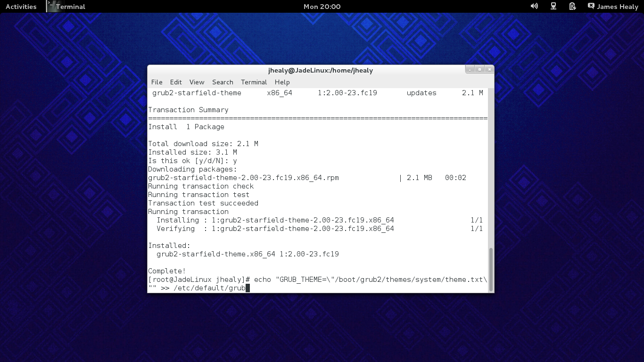
Task: Click the chat status icon beside James Healy
Action: pyautogui.click(x=591, y=6)
